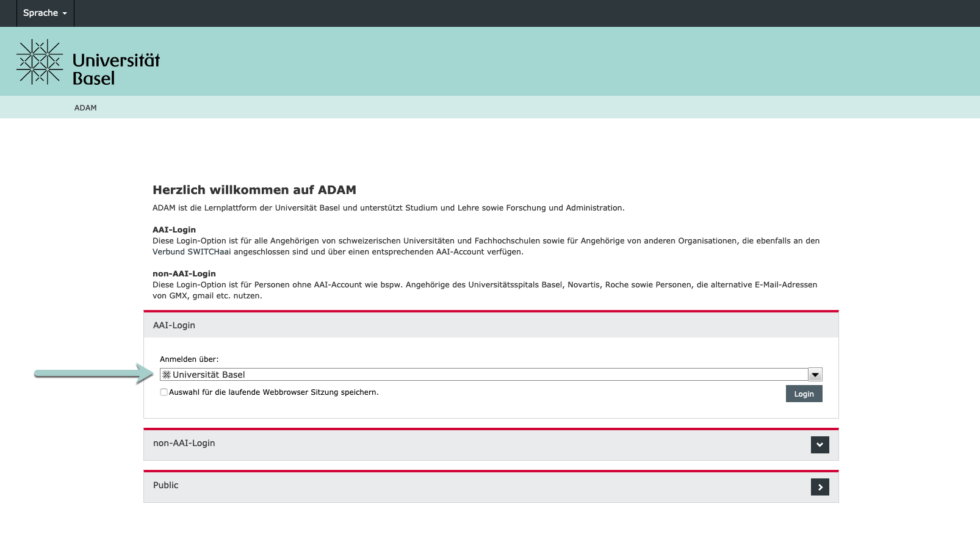Click the 'Herzlich willkommen auf ADAM' heading
Image resolution: width=980 pixels, height=537 pixels.
(x=254, y=190)
